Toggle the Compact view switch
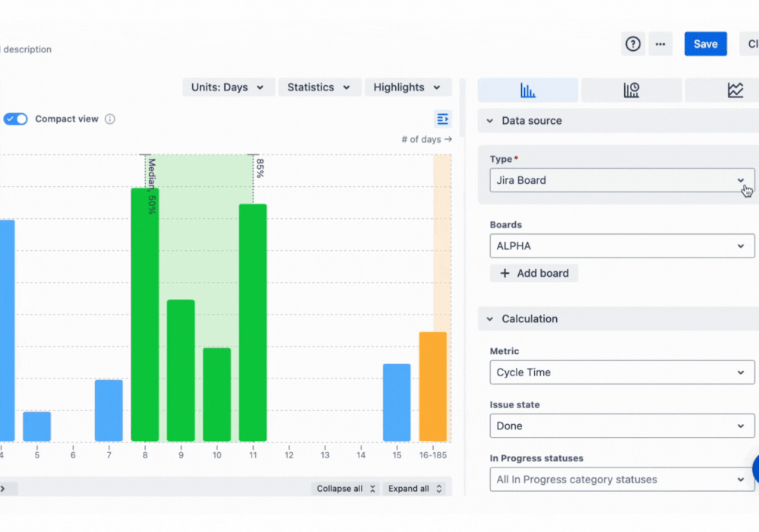The image size is (759, 532). click(15, 119)
